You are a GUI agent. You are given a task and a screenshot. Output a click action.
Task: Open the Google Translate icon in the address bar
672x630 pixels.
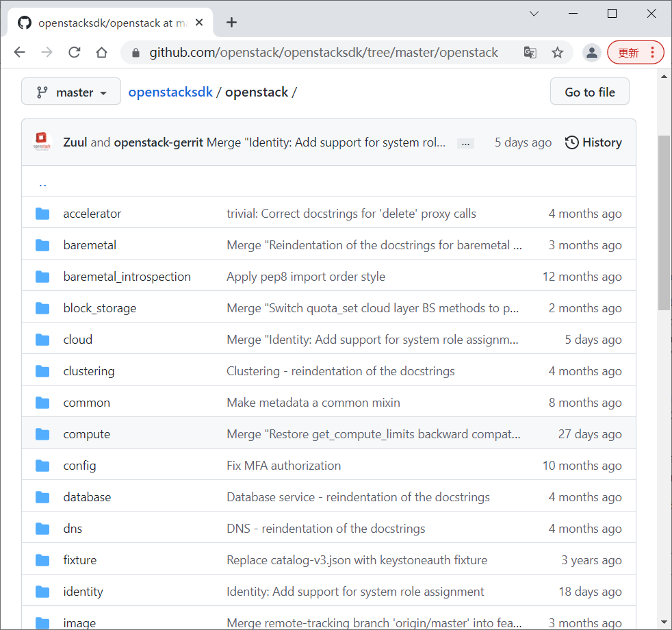[x=530, y=53]
